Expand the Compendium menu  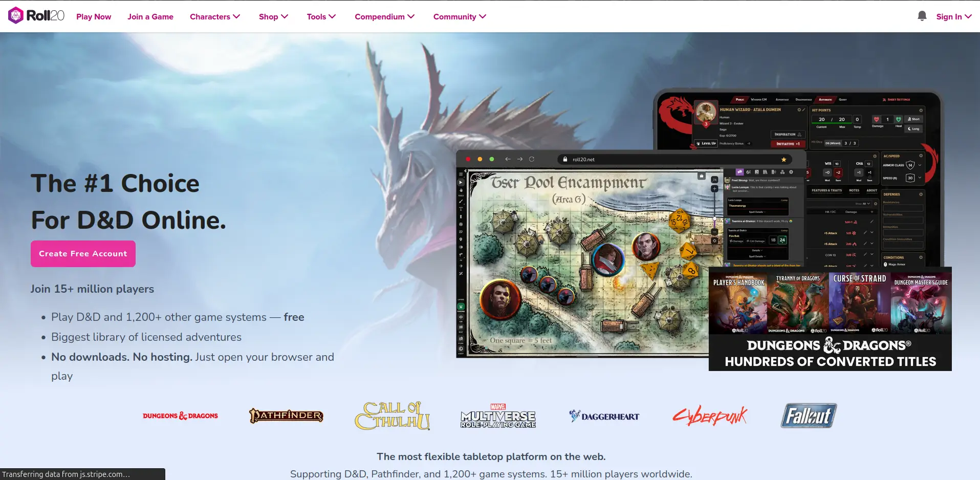(385, 16)
